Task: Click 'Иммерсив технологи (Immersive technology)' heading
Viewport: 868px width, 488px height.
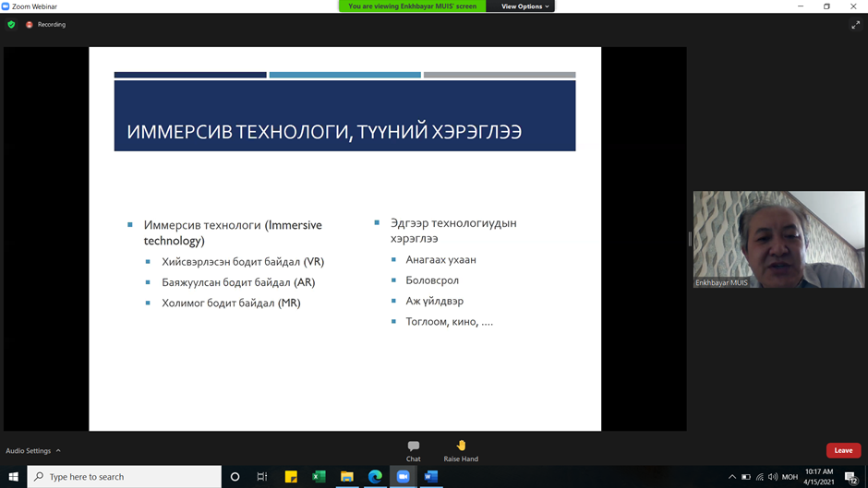Action: pos(233,233)
